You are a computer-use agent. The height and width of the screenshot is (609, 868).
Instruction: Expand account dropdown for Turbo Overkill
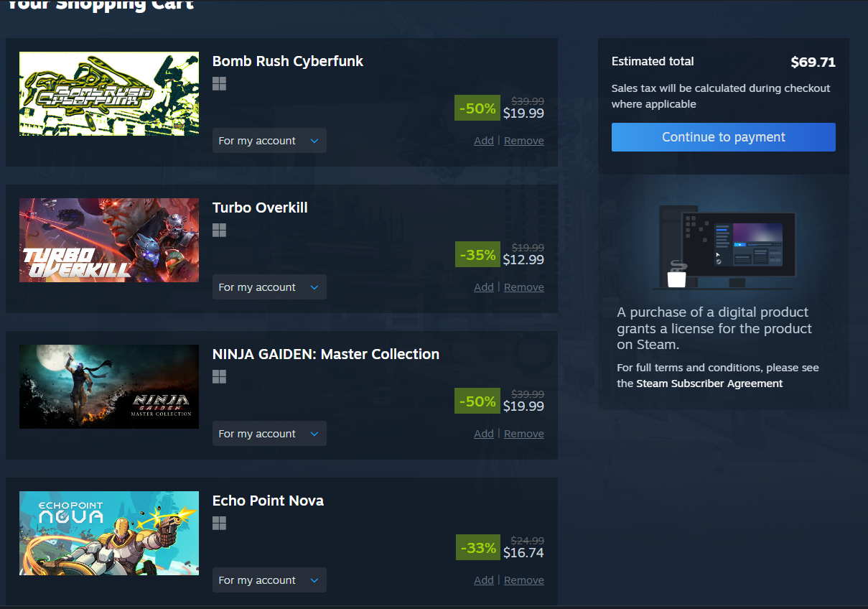269,287
